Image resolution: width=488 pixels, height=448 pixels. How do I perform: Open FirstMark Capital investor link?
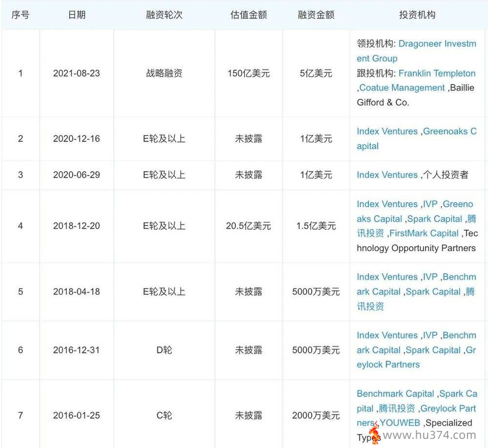click(x=424, y=233)
